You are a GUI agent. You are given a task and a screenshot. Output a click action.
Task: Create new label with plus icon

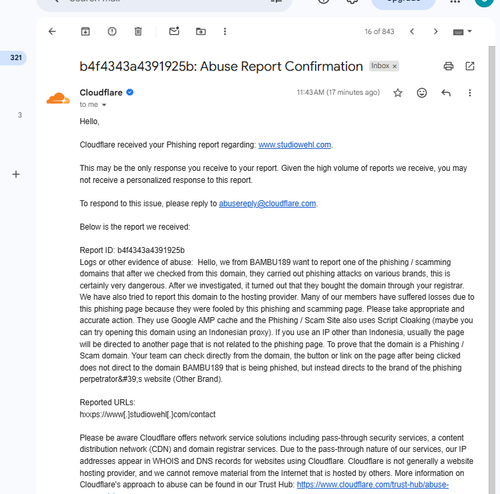16,174
